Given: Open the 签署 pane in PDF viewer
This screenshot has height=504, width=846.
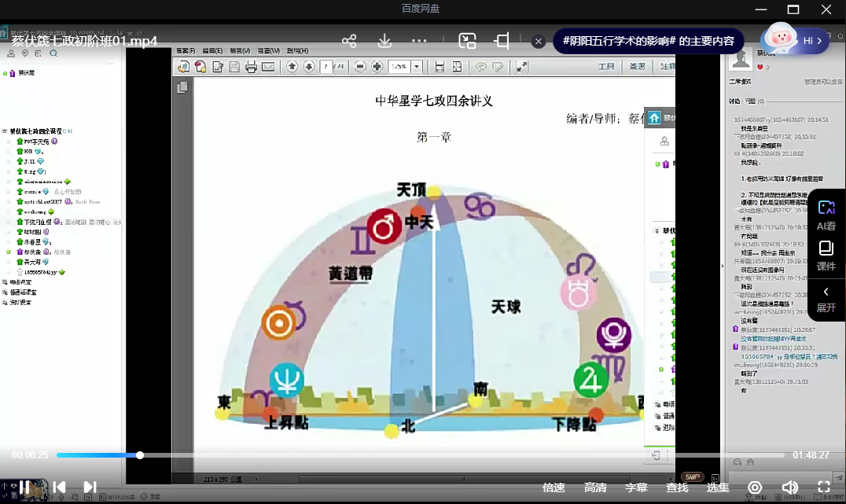Looking at the screenshot, I should 637,66.
